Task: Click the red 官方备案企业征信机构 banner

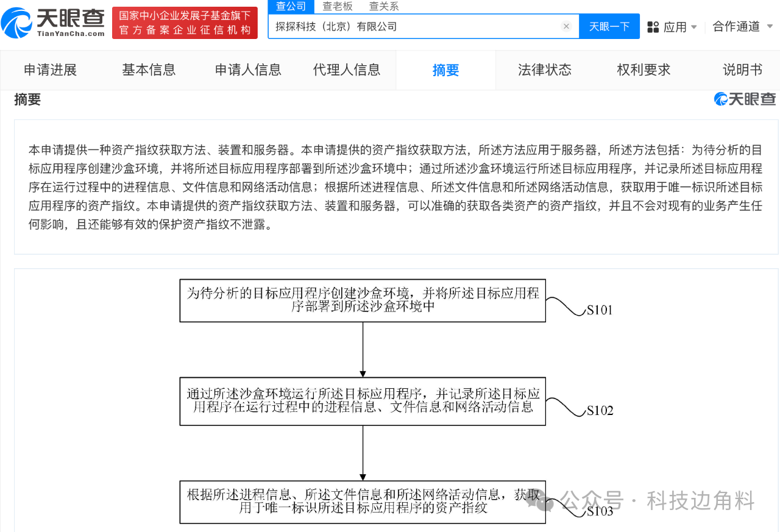Action: click(185, 23)
